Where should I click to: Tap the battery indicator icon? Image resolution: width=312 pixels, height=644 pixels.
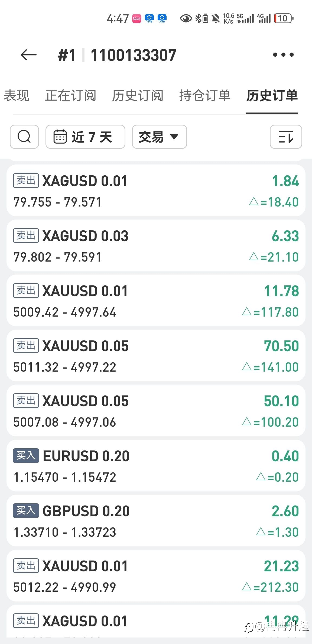click(283, 18)
